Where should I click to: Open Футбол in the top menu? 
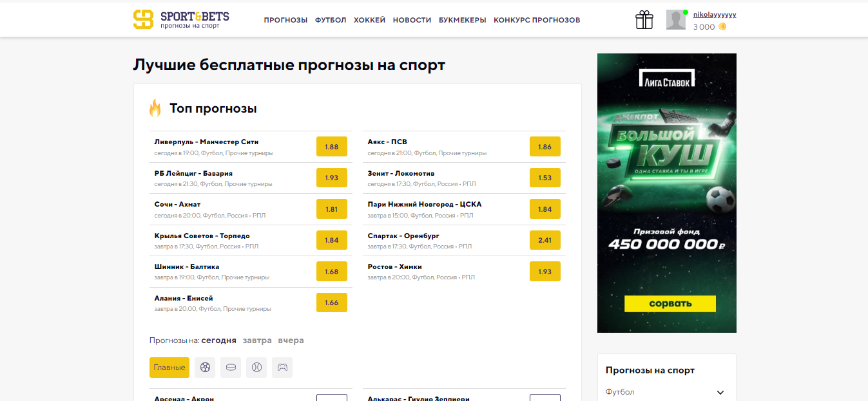pyautogui.click(x=331, y=20)
